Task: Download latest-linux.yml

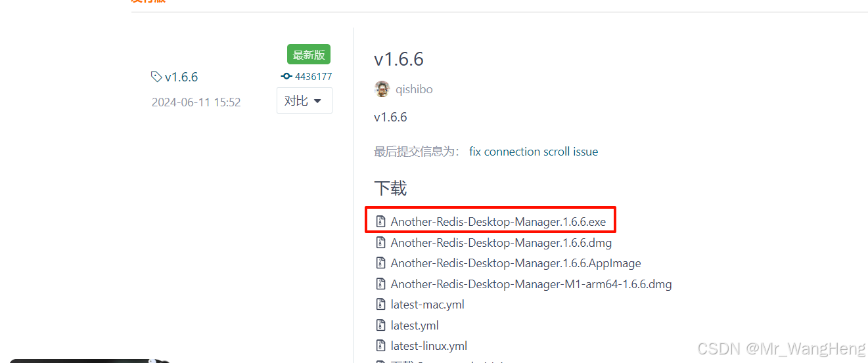Action: click(x=429, y=346)
